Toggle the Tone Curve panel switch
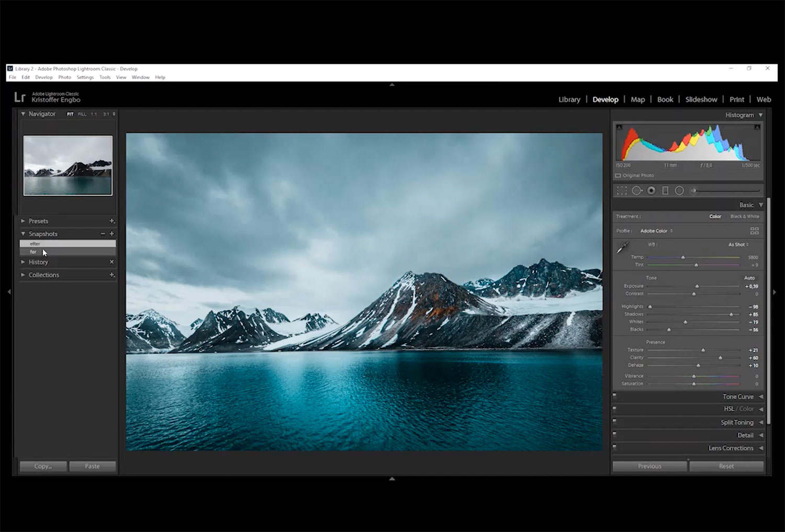Viewport: 785px width, 532px height. (614, 395)
